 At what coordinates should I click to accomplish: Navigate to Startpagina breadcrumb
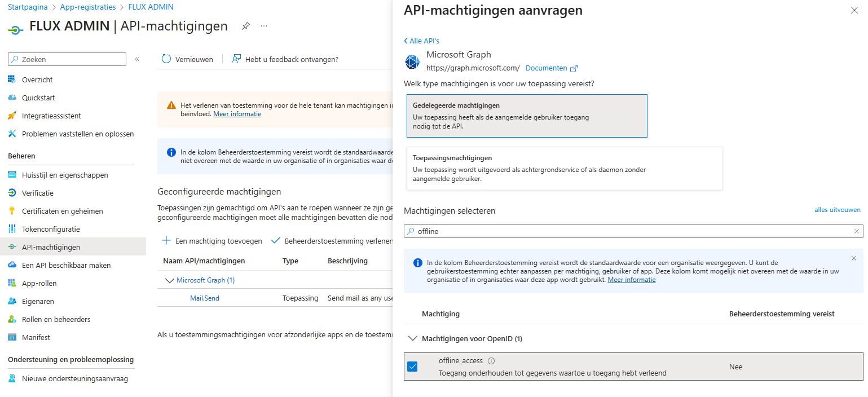[x=27, y=7]
